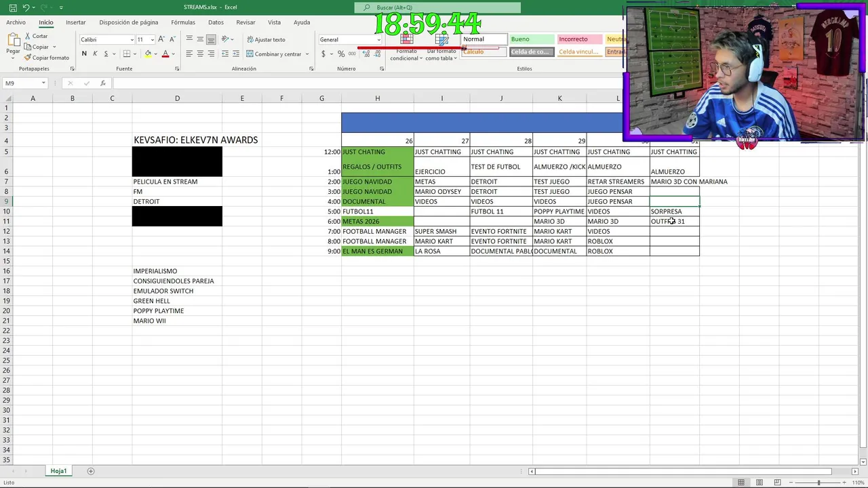Center cell text horizontally
This screenshot has width=868, height=488.
(x=200, y=54)
